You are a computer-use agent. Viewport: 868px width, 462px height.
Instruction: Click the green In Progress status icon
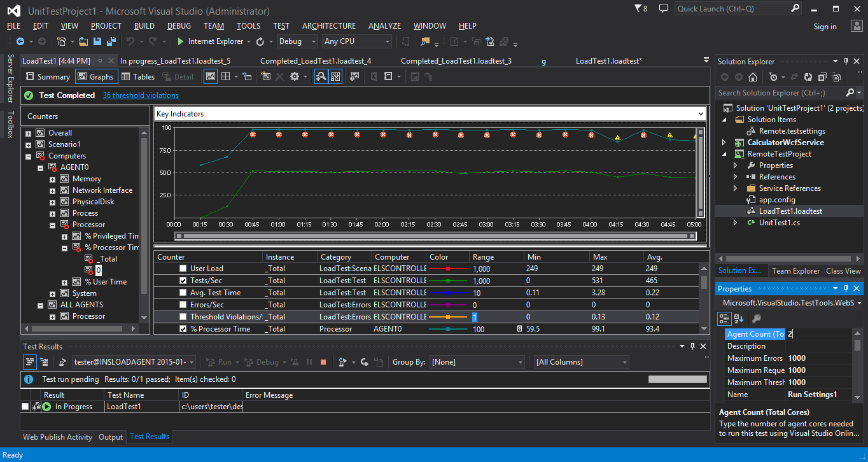(x=46, y=407)
